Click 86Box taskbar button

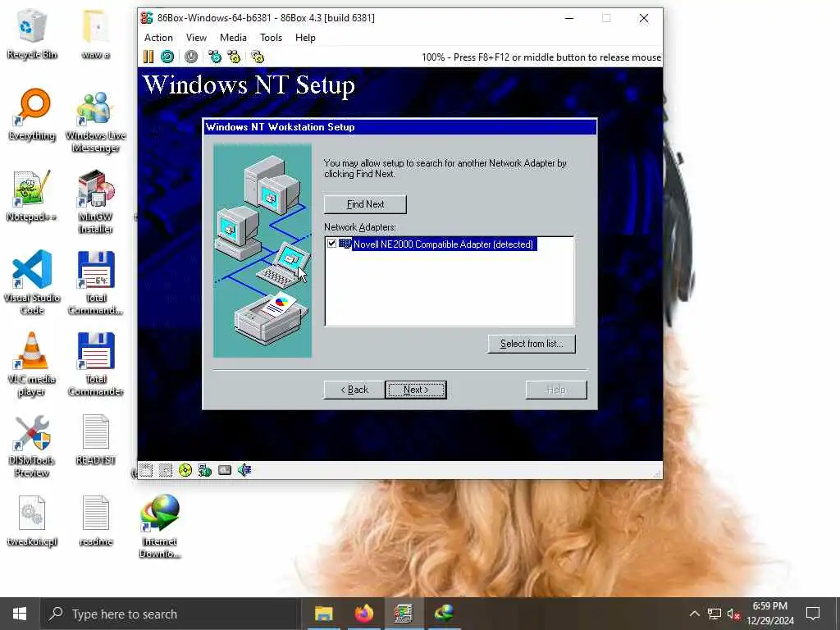(404, 614)
